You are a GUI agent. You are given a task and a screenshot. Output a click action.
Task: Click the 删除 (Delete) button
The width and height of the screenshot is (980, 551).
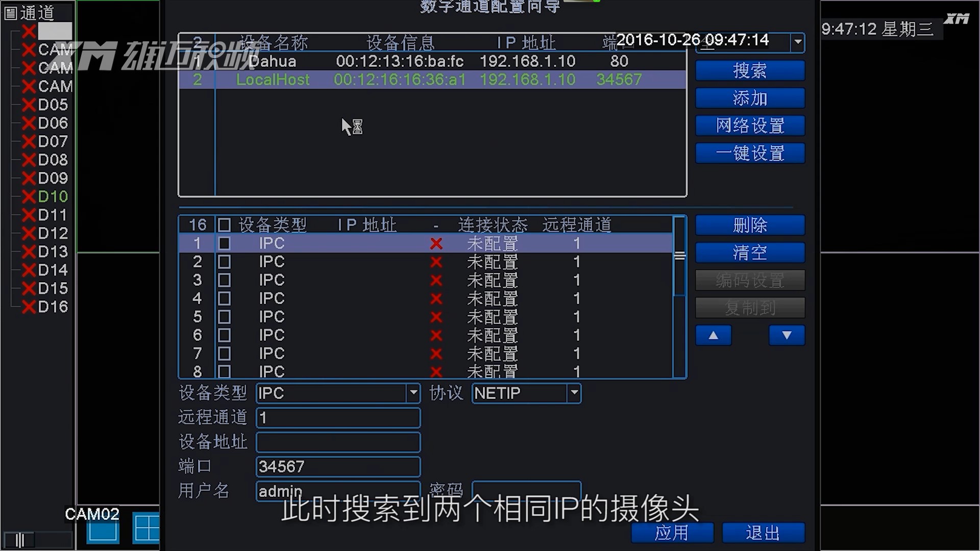coord(750,226)
